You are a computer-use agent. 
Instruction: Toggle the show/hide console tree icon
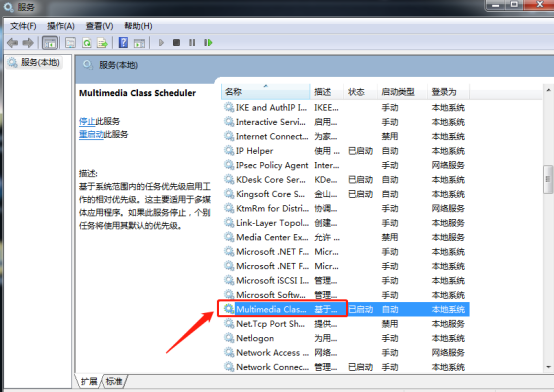pyautogui.click(x=49, y=43)
